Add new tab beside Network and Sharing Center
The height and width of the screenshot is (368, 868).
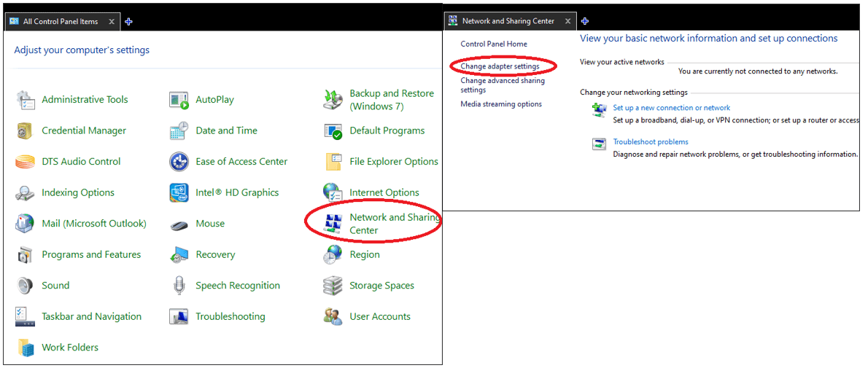(x=585, y=21)
